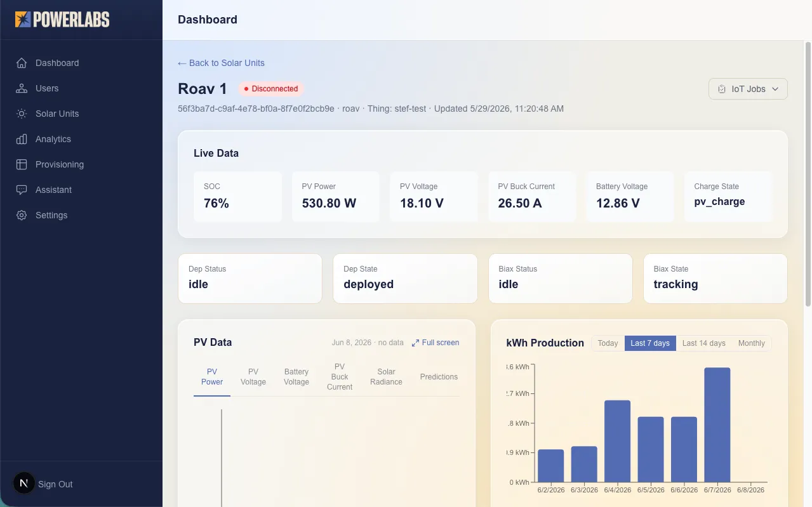Click the Dashboard home icon

pos(22,63)
